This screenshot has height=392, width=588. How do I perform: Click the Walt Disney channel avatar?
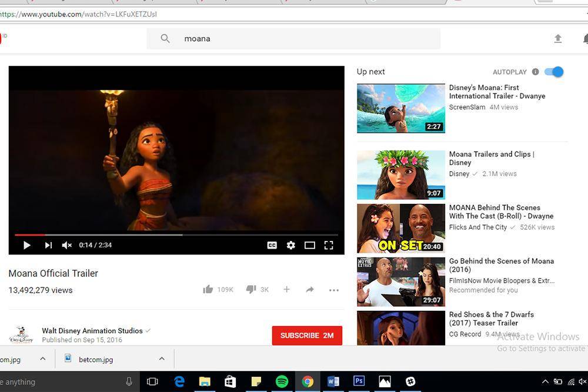tap(21, 334)
